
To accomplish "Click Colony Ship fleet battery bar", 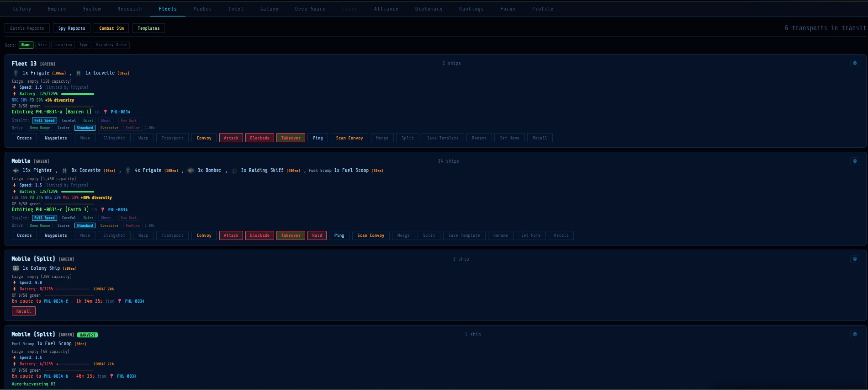I will tap(74, 289).
